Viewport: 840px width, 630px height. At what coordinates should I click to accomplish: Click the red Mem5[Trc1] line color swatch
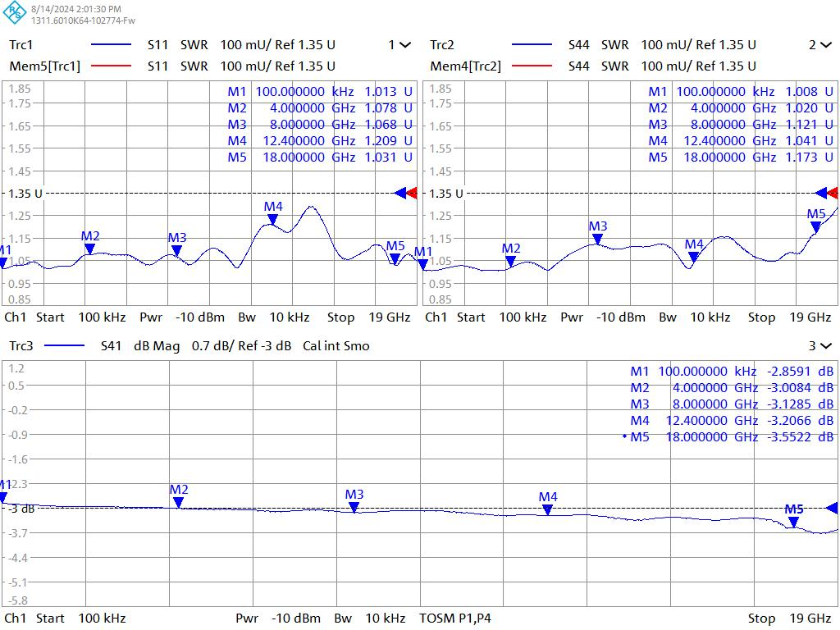[x=111, y=66]
